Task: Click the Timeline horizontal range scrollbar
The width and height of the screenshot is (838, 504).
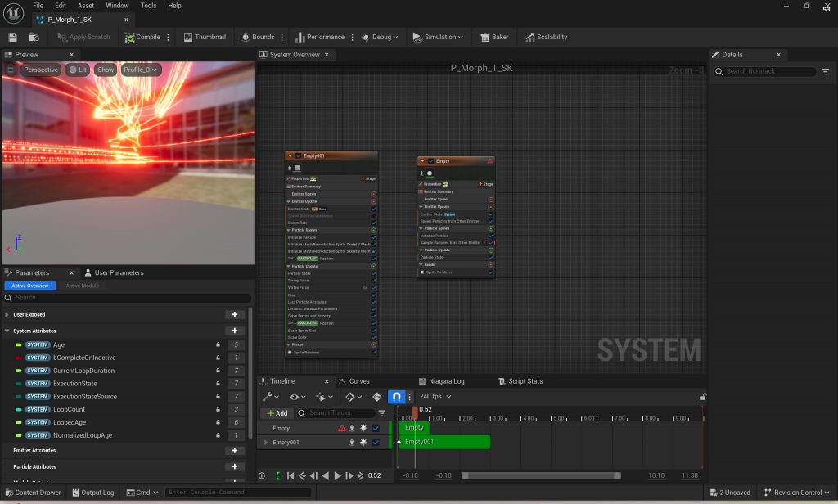Action: [x=541, y=475]
